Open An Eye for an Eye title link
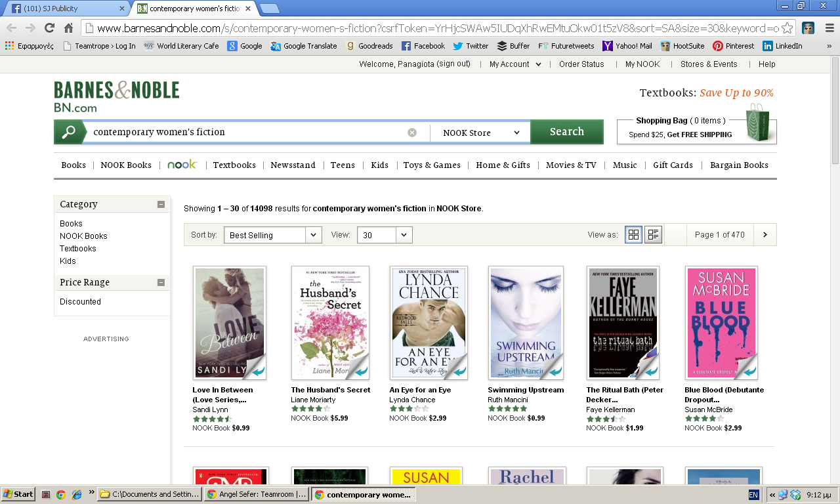Screen dimensions: 840x504 coord(420,390)
